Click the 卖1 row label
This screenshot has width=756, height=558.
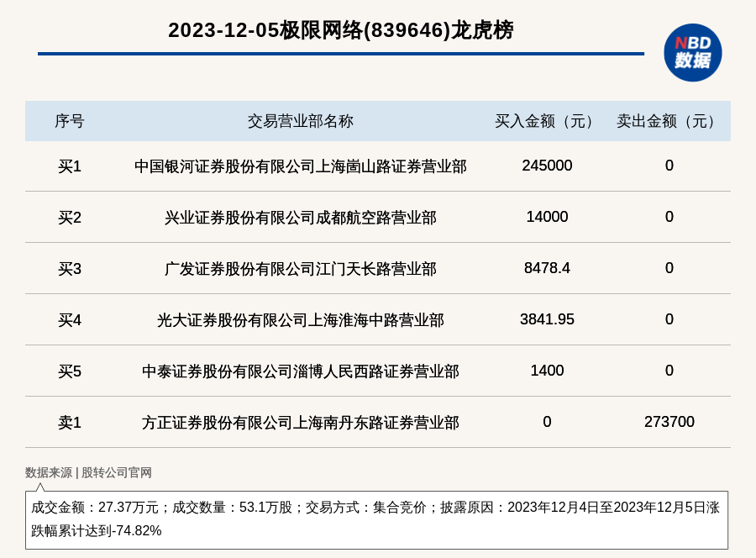70,423
